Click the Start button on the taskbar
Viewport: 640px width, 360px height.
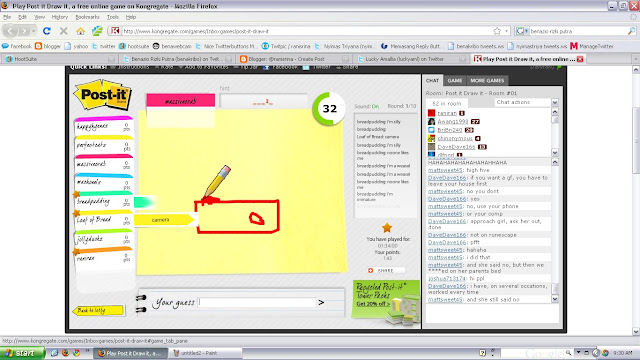coord(21,353)
